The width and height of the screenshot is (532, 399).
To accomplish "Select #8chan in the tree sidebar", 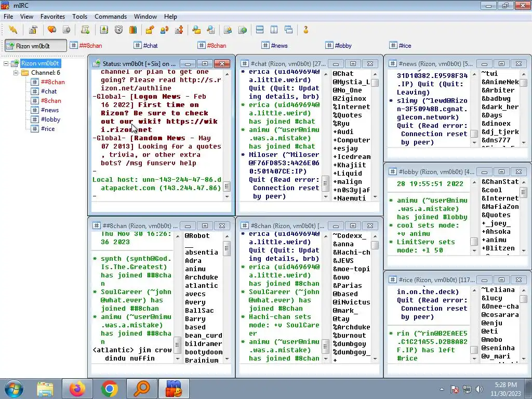I will coord(51,101).
